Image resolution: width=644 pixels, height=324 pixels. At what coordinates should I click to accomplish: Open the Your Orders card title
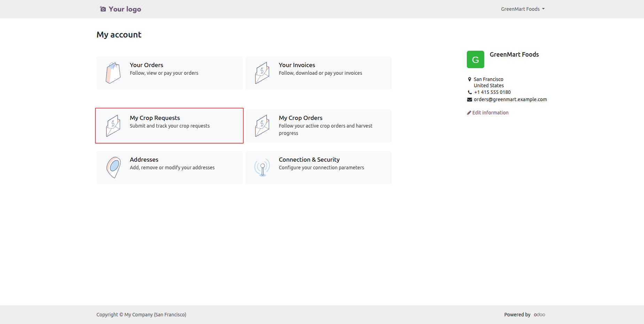pyautogui.click(x=147, y=65)
